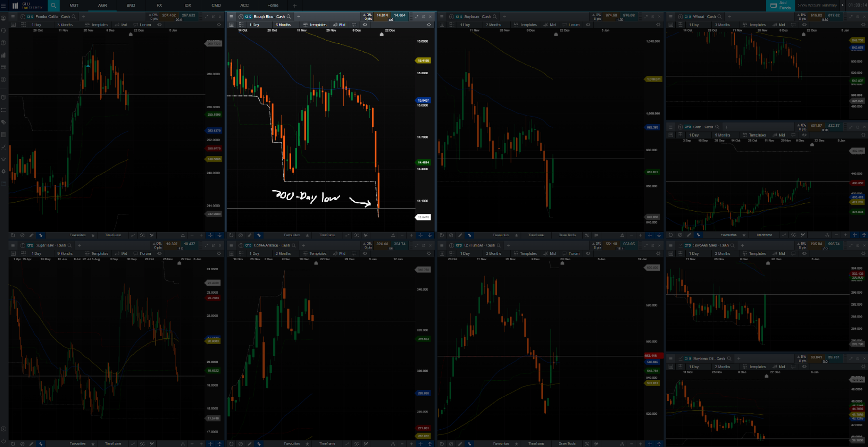
Task: Zoom out with the minus icon below Rough Rice
Action: pos(402,235)
